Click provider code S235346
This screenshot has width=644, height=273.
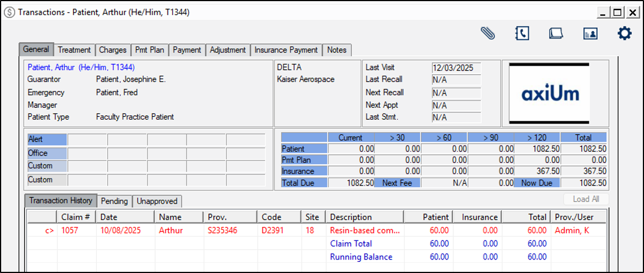coord(224,230)
